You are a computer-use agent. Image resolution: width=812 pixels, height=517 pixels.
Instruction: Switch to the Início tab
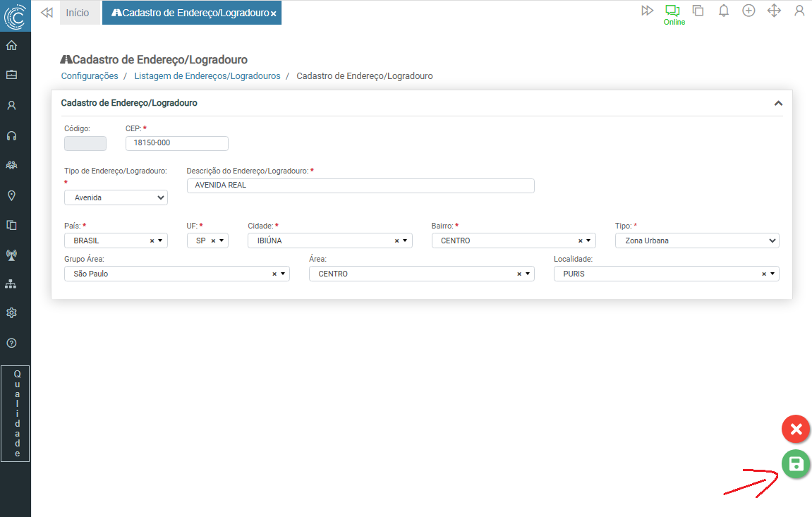[x=78, y=13]
